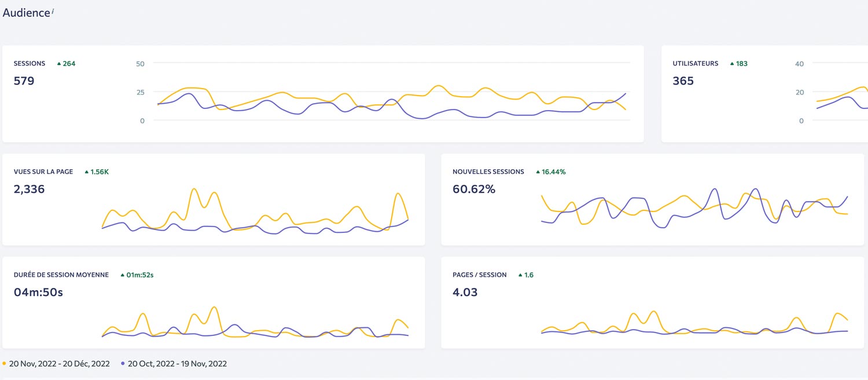
Task: Click the new sessions value 60.62%
Action: 474,189
